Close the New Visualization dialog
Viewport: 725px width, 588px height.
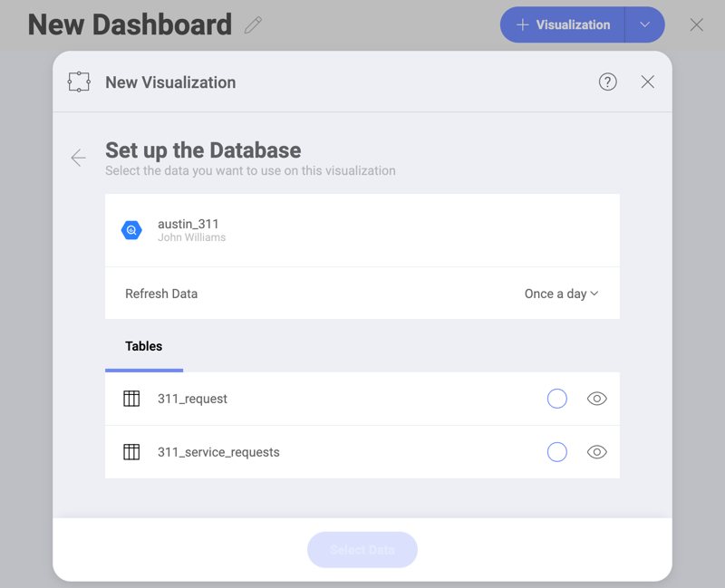(647, 82)
